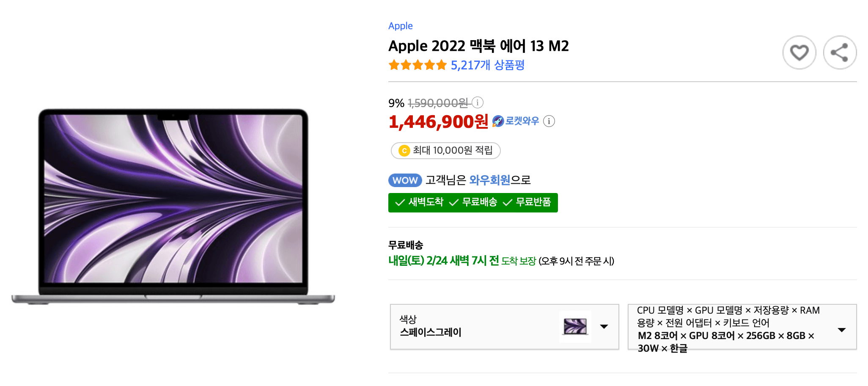Rate via the five-star rating icons
The height and width of the screenshot is (386, 868).
[418, 65]
